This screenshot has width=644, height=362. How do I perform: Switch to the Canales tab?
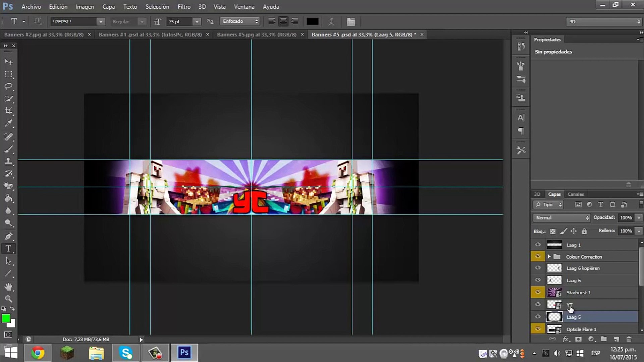point(576,194)
